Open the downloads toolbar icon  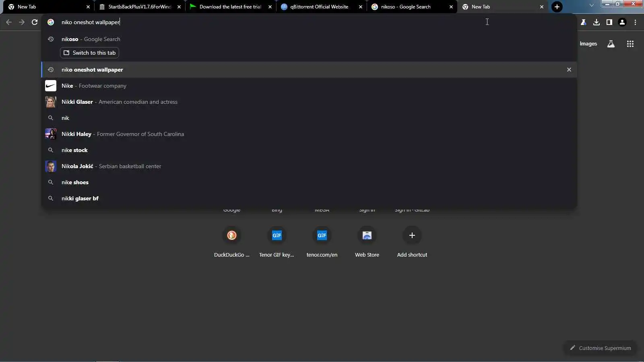[597, 22]
